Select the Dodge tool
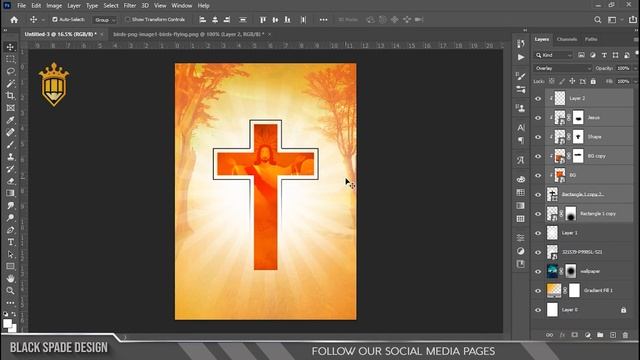This screenshot has height=360, width=640. [11, 218]
